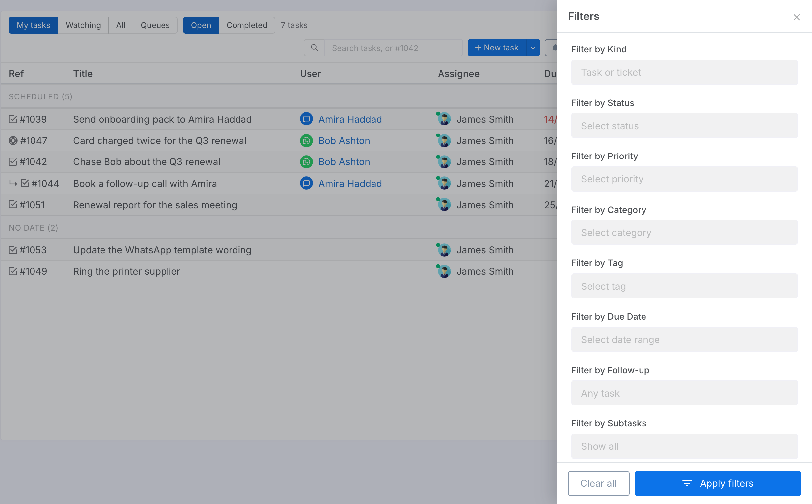Show Completed tasks
This screenshot has height=504, width=812.
tap(247, 25)
